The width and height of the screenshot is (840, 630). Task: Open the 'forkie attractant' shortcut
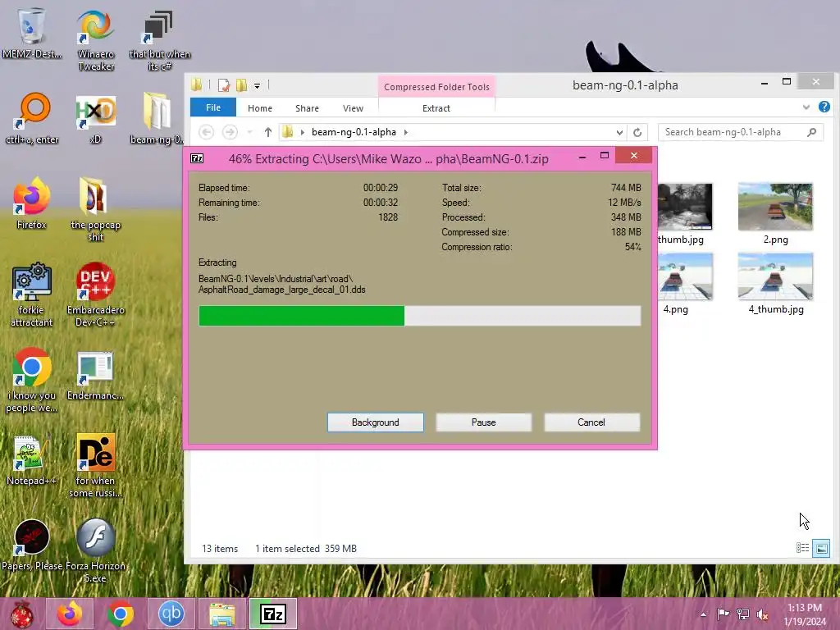pos(32,282)
